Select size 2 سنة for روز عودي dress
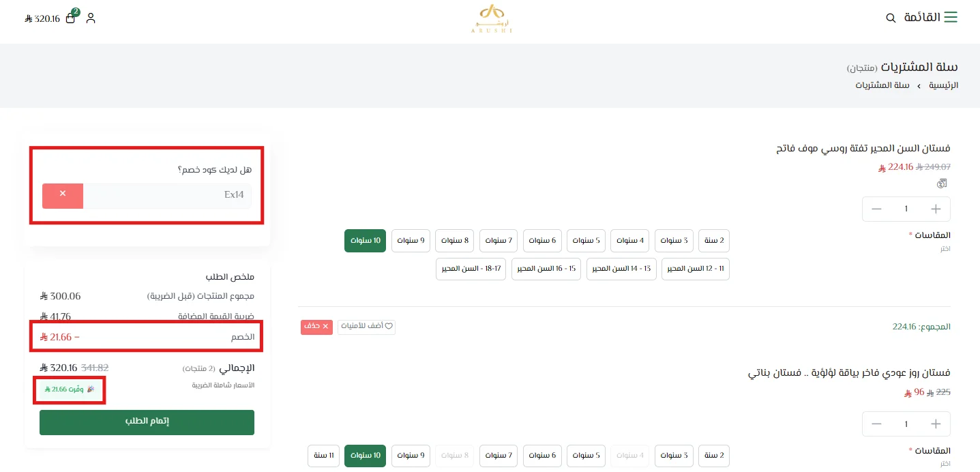Viewport: 980px width, 472px height. 714,456
